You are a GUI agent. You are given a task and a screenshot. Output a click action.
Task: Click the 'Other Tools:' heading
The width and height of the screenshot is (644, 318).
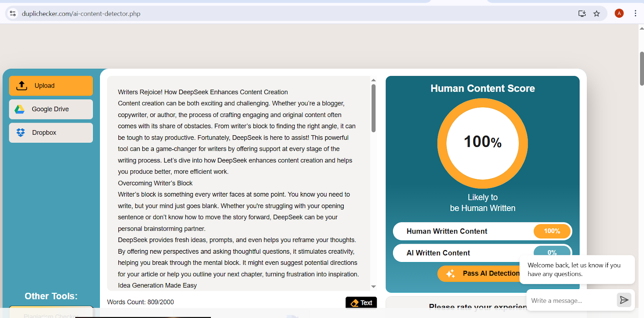pyautogui.click(x=51, y=296)
